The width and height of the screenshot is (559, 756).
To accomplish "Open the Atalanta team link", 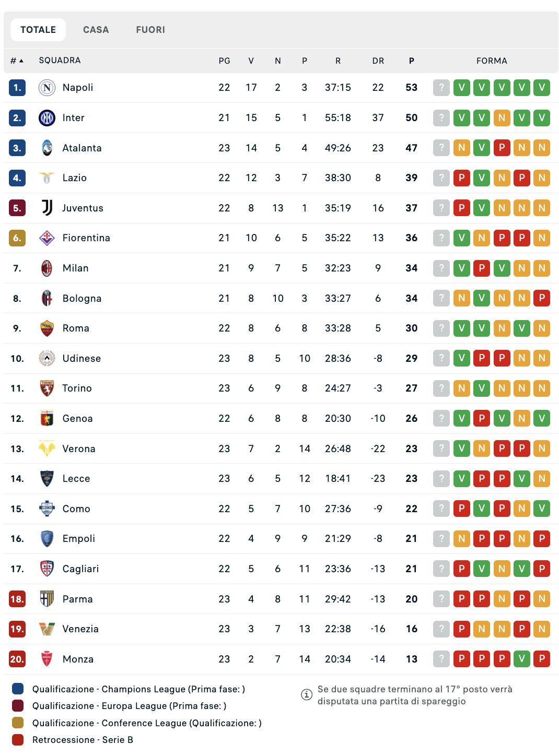I will coord(82,148).
